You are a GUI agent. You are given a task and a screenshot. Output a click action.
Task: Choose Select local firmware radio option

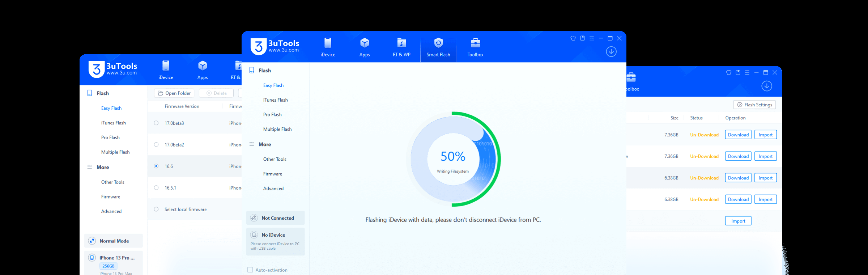click(x=156, y=209)
